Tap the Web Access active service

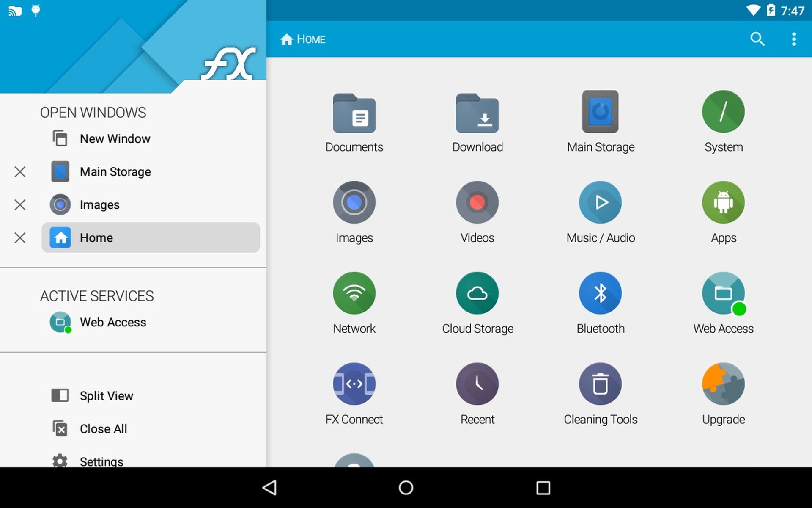click(x=113, y=322)
